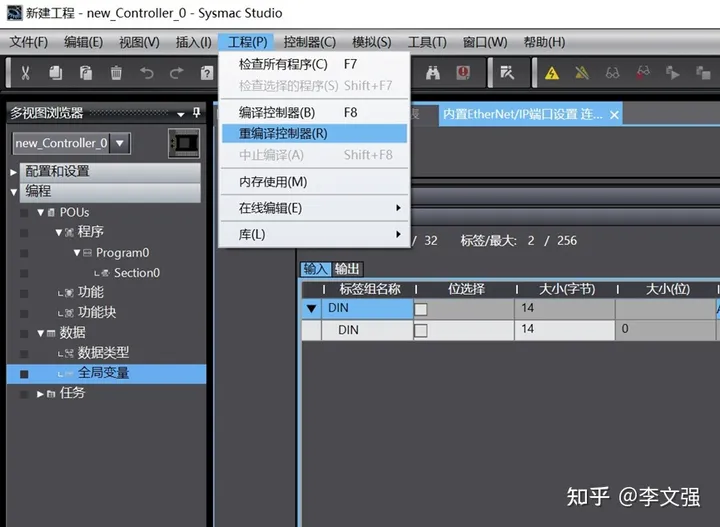Select 全局变量 in the tree

(103, 373)
